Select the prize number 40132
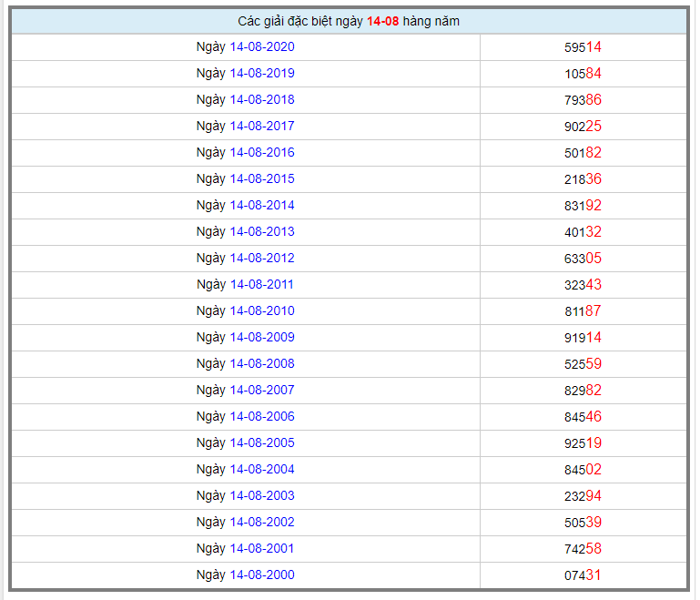 pos(583,231)
